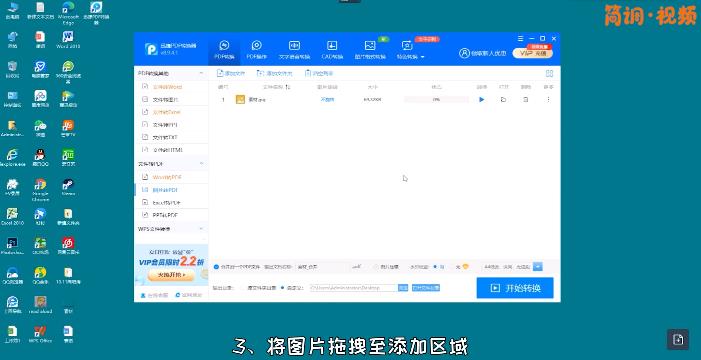This screenshot has height=360, width=701.
Task: Toggle the 合并到一个PDF文件 checkbox
Action: [216, 267]
